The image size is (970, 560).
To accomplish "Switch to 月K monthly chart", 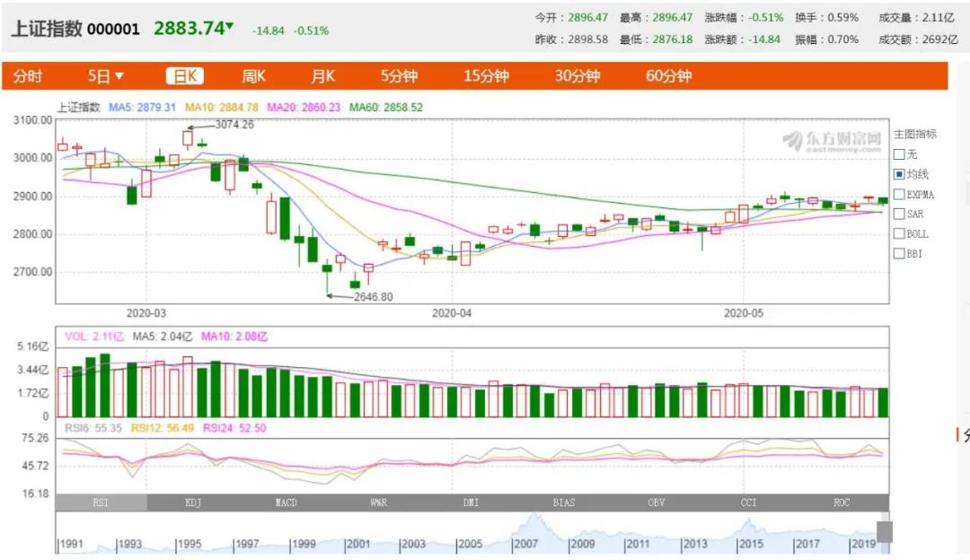I will coord(323,76).
